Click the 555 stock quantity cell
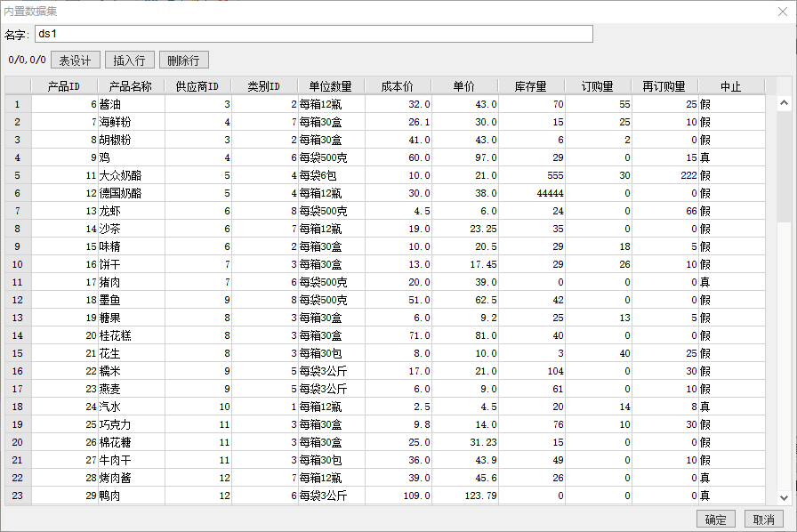The height and width of the screenshot is (532, 797). [x=532, y=175]
